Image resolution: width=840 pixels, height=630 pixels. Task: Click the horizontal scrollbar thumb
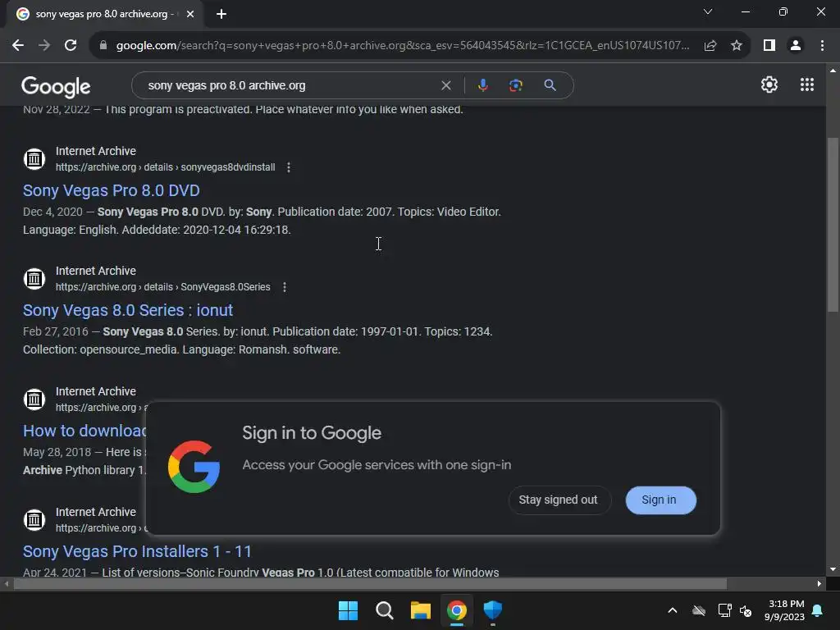pyautogui.click(x=370, y=583)
